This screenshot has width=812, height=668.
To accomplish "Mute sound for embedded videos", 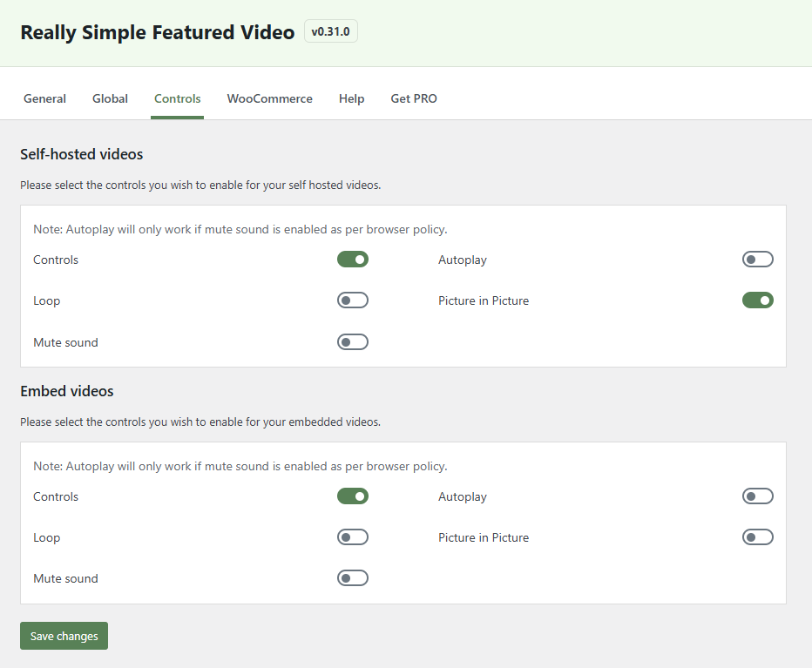I will point(352,577).
